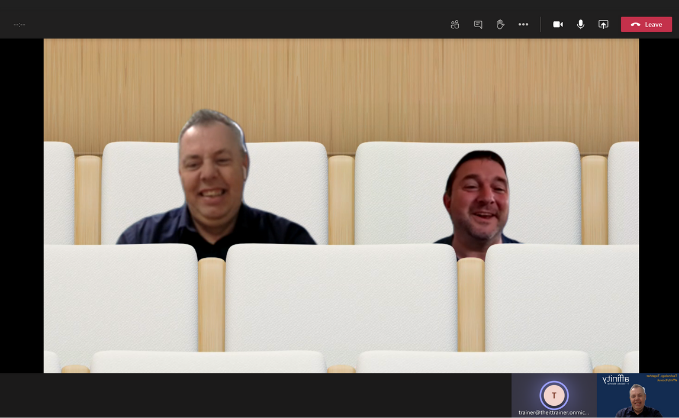Image resolution: width=679 pixels, height=418 pixels.
Task: Open the meeting chat panel
Action: tap(478, 25)
